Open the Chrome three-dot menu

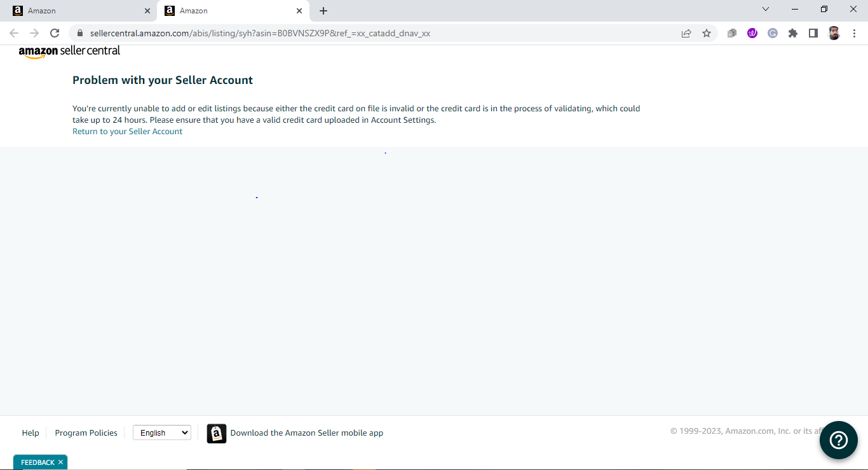855,33
